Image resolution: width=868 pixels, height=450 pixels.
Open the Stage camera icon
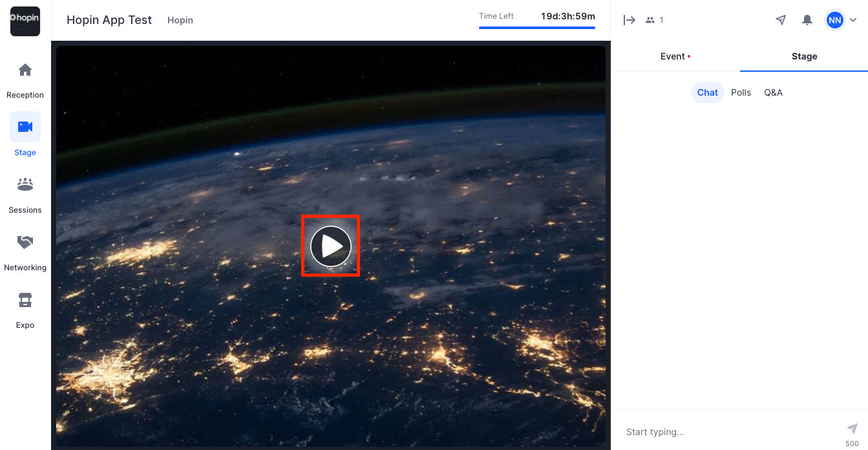tap(25, 127)
